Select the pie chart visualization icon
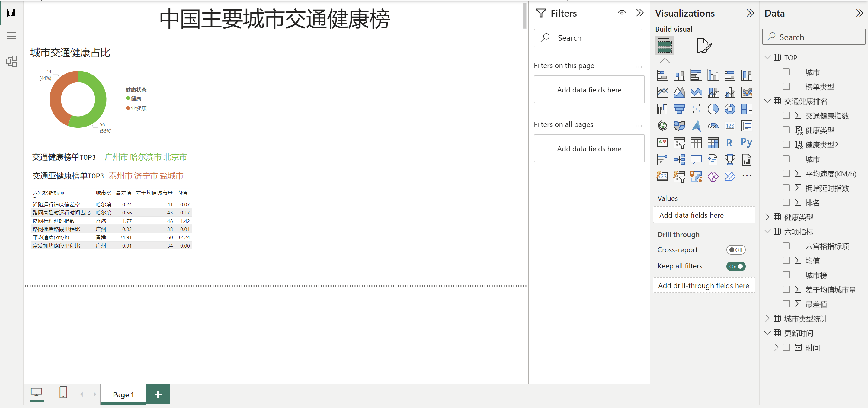This screenshot has height=408, width=868. pyautogui.click(x=713, y=109)
